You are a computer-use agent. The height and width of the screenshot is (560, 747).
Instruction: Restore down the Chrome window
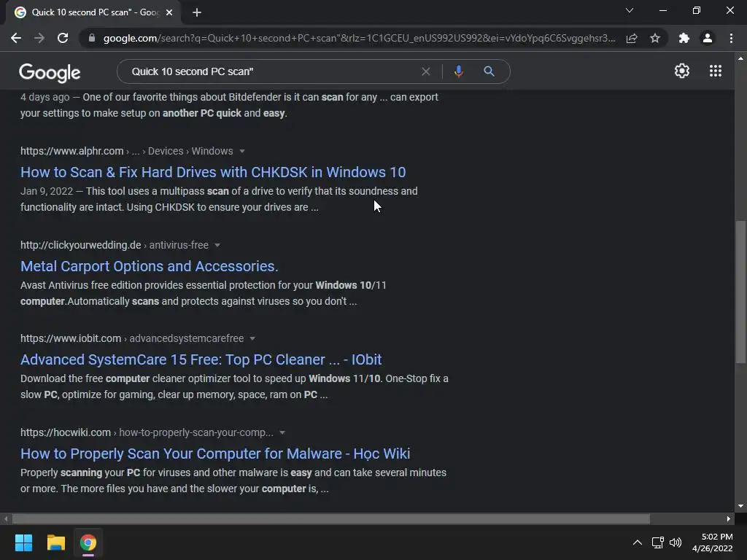tap(697, 10)
